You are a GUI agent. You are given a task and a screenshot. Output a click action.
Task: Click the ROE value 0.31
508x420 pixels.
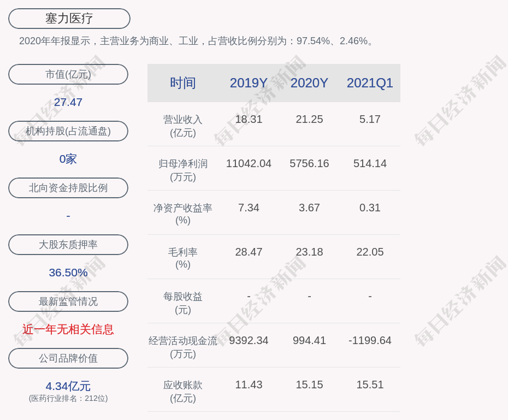(370, 208)
